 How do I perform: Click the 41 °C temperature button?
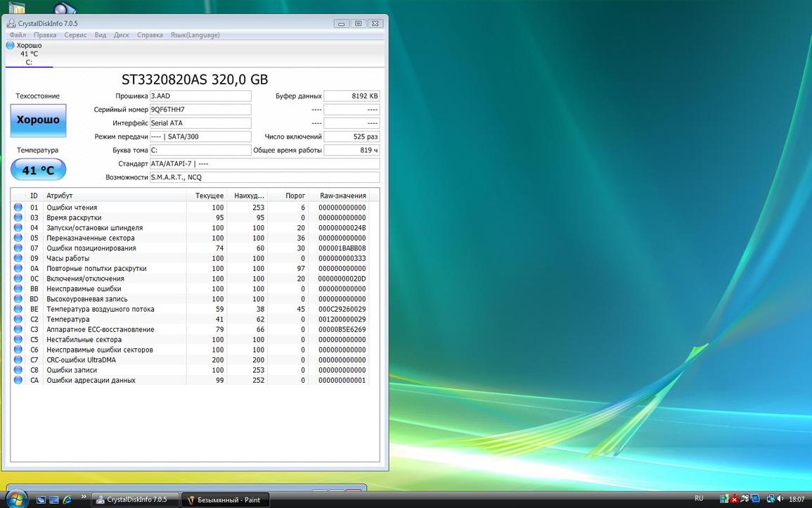[x=39, y=170]
